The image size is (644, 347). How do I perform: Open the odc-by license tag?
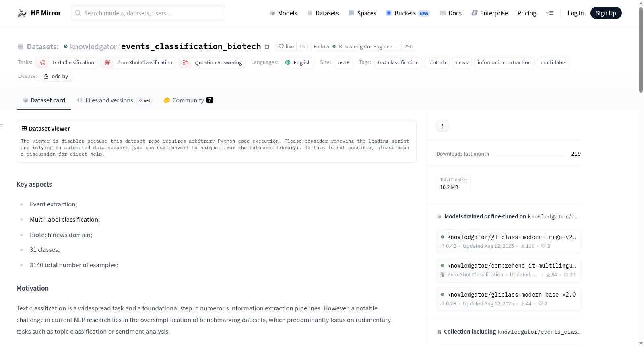click(56, 76)
